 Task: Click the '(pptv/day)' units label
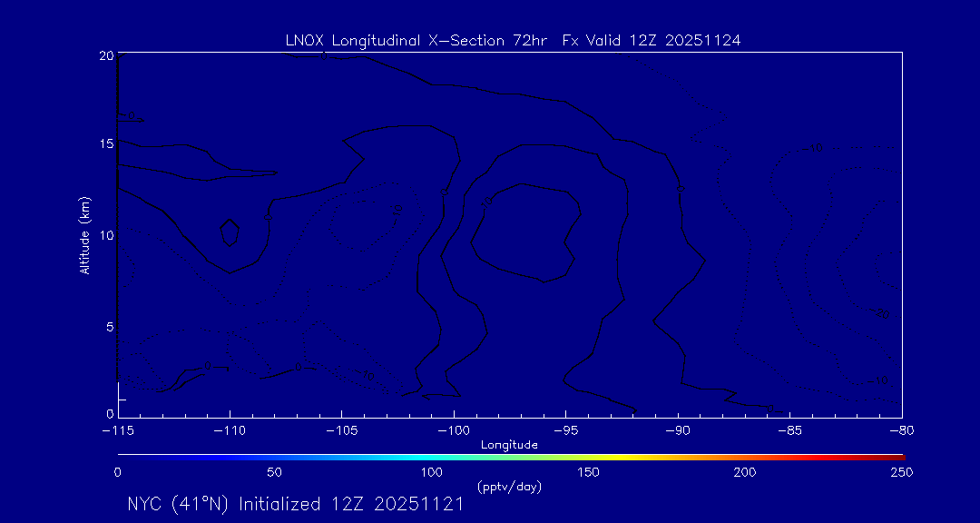509,487
